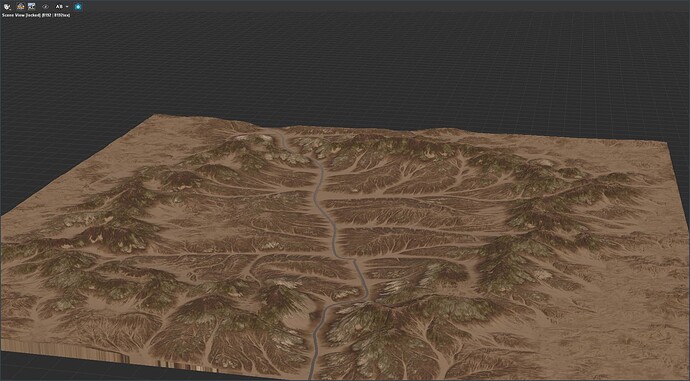Image resolution: width=690 pixels, height=381 pixels.
Task: Click the road where it exits bottom edge
Action: click(x=312, y=376)
